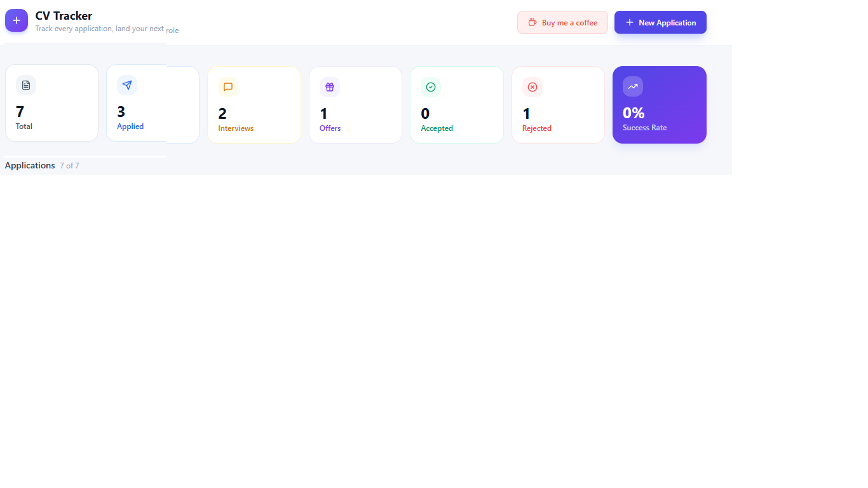The width and height of the screenshot is (868, 488).
Task: Click the purple plus icon beside CV Tracker
Action: coord(16,20)
